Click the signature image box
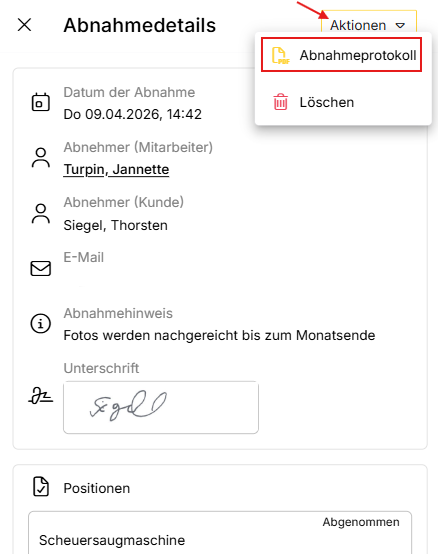 point(161,407)
